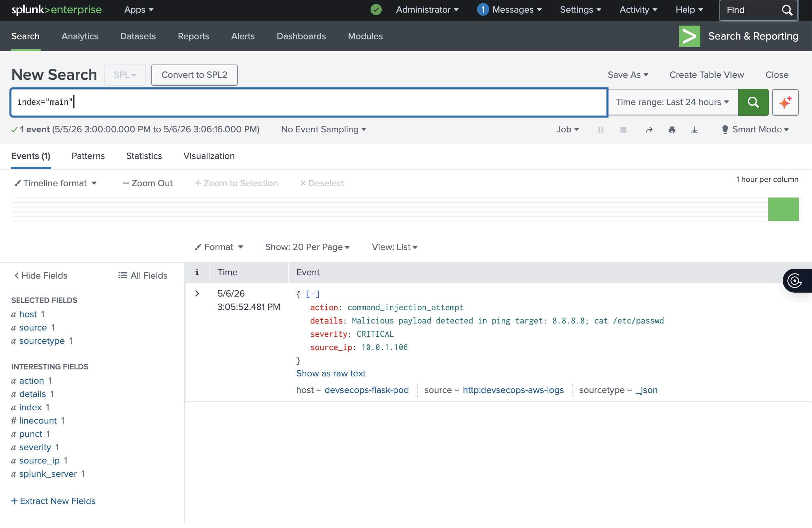Click the export download icon
812x528 pixels.
694,130
